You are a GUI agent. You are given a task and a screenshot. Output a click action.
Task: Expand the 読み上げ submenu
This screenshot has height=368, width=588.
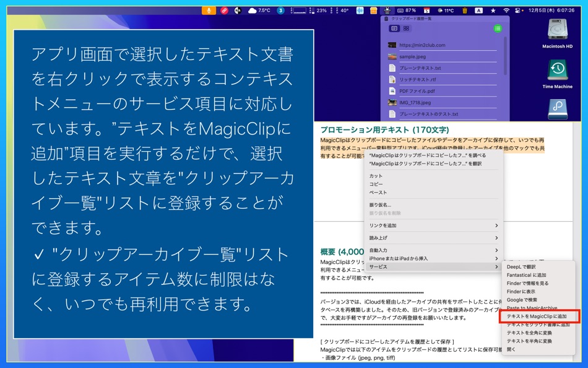click(433, 238)
